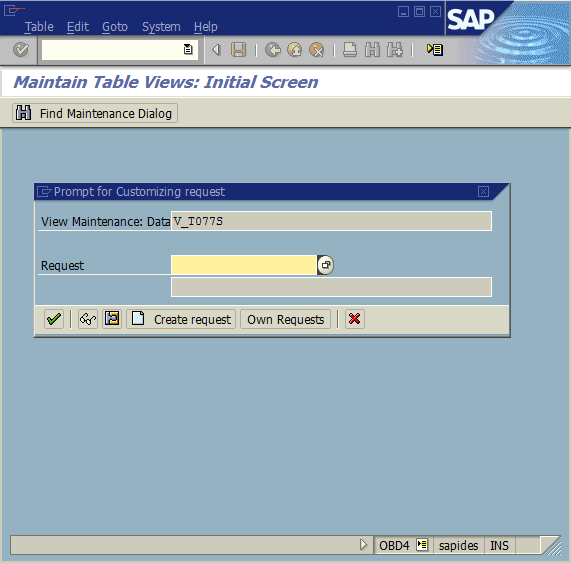This screenshot has width=571, height=563.
Task: Click the yellow Exit arrow icon
Action: (x=295, y=50)
